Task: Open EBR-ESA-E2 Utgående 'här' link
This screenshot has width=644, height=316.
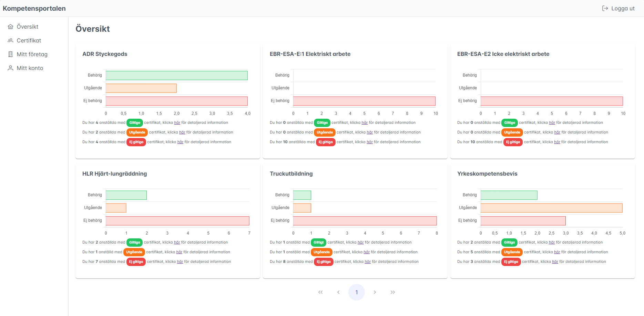Action: click(x=557, y=132)
